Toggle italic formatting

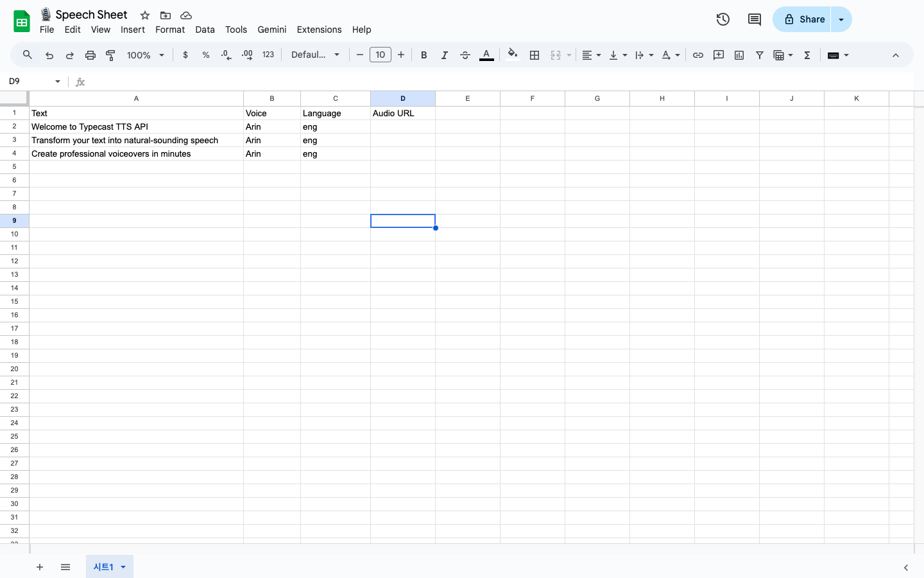444,55
